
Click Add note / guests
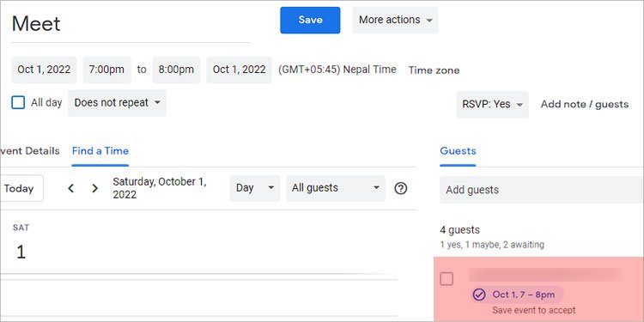(x=585, y=104)
